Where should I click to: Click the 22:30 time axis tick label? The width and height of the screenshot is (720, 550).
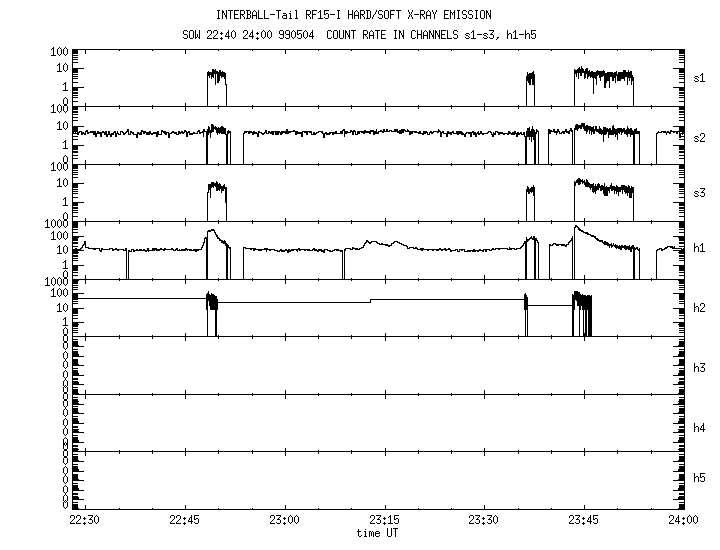pyautogui.click(x=84, y=520)
